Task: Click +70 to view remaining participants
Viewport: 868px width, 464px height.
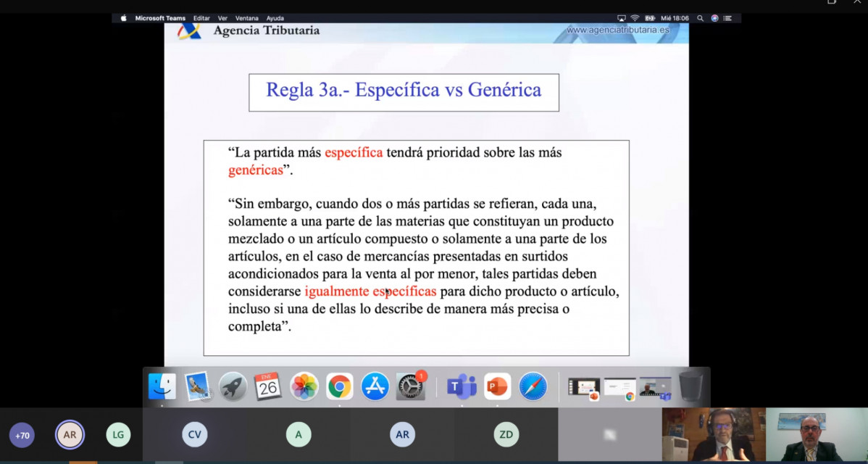Action: 22,435
